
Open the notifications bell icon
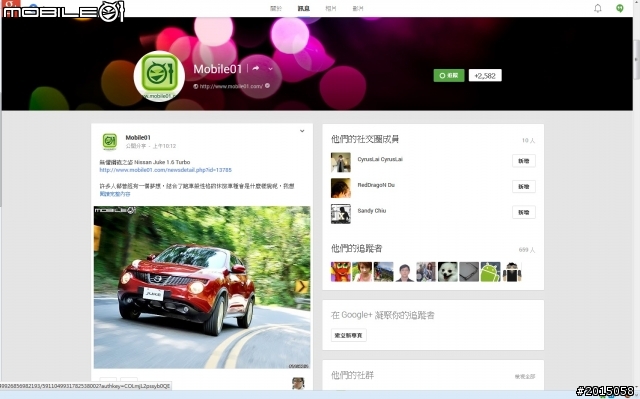598,8
